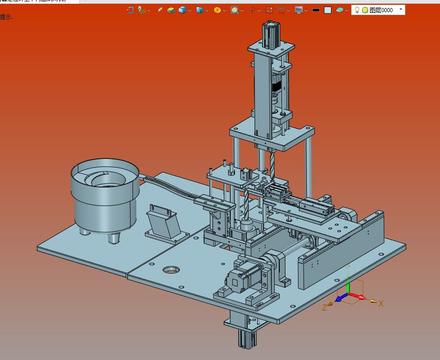Click the orange circular render icon
Screen dimensions: 440x360
217,10
